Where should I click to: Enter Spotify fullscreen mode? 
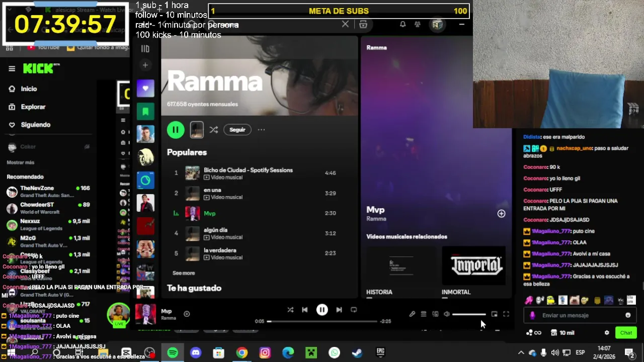(x=506, y=314)
